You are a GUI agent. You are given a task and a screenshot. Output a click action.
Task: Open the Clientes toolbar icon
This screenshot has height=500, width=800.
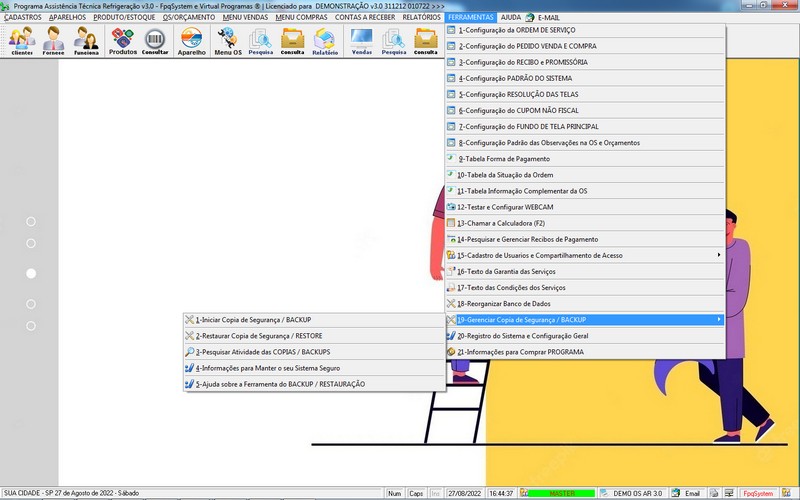[22, 41]
